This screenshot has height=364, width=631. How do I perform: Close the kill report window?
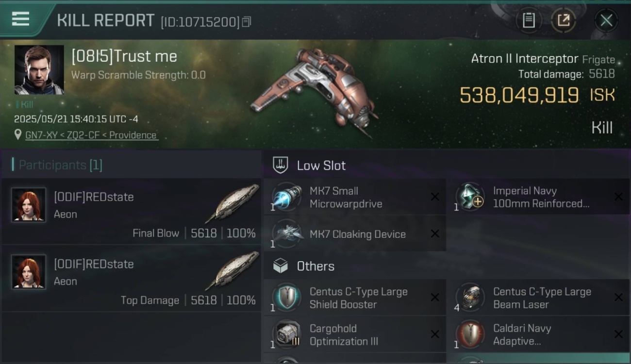coord(606,20)
